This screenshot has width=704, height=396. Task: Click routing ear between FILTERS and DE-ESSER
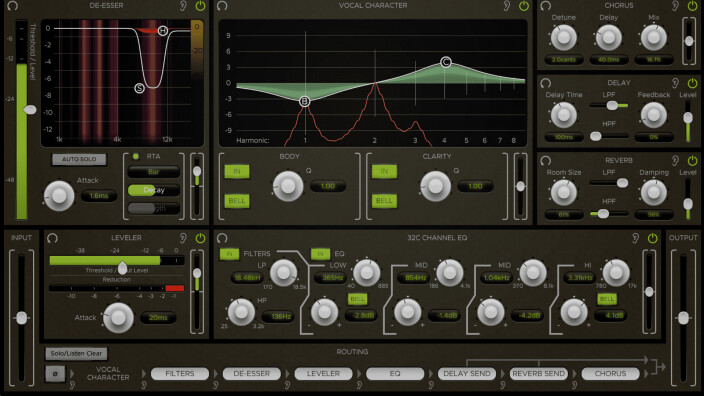point(216,385)
